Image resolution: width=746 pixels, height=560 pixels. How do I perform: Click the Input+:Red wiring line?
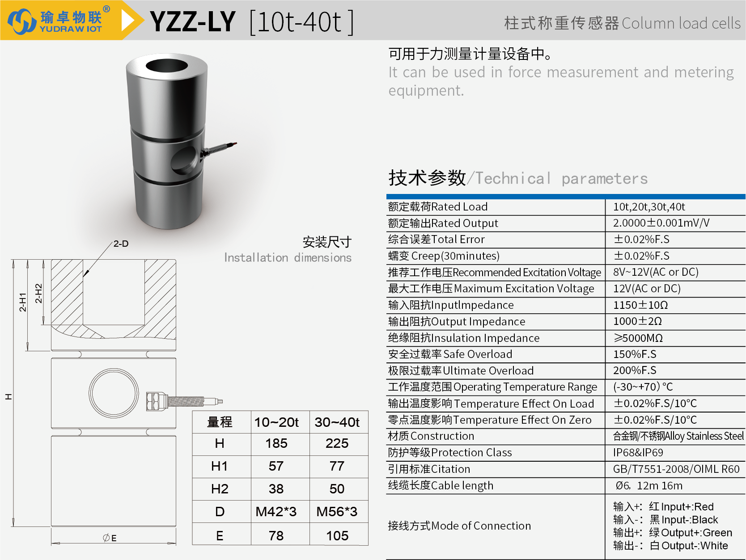pyautogui.click(x=663, y=507)
